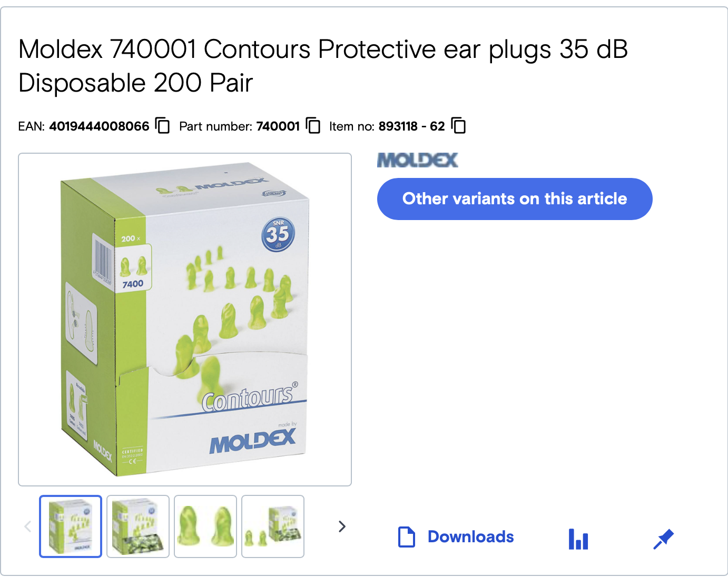The width and height of the screenshot is (728, 577).
Task: Copy the part number 740001
Action: (x=313, y=126)
